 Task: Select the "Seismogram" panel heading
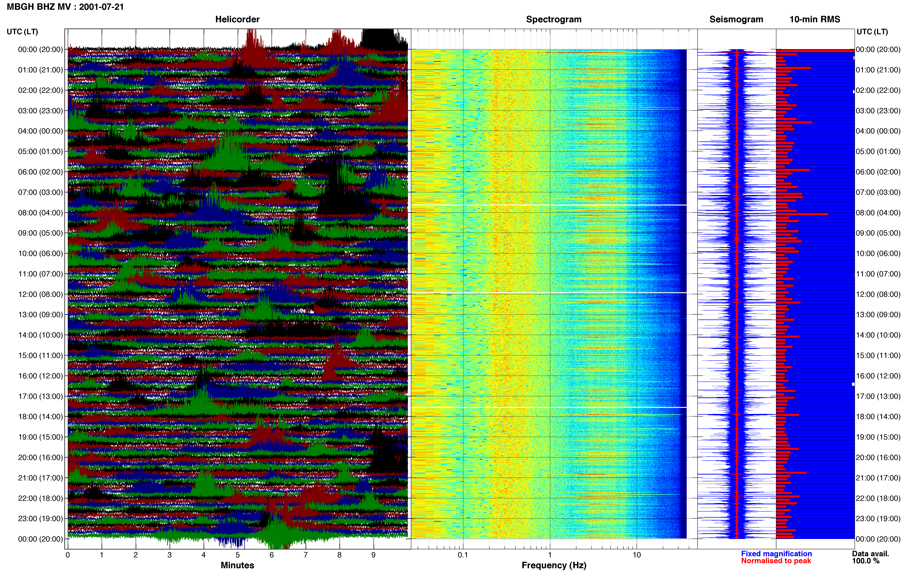point(736,20)
